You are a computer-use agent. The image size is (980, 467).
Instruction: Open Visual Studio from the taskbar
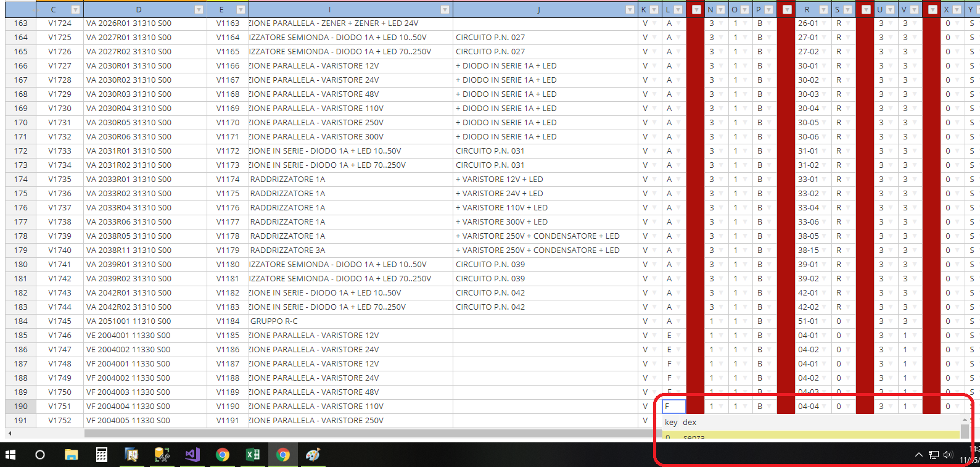192,455
